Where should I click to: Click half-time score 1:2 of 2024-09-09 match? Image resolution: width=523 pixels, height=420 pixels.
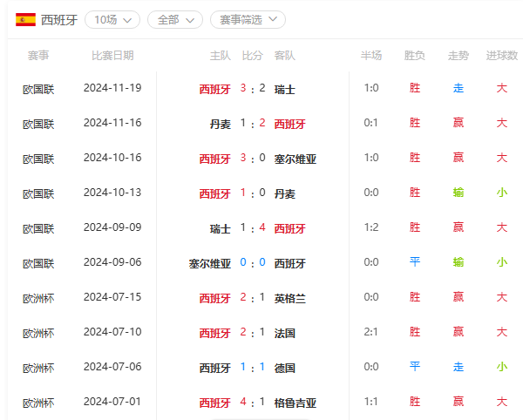click(371, 227)
